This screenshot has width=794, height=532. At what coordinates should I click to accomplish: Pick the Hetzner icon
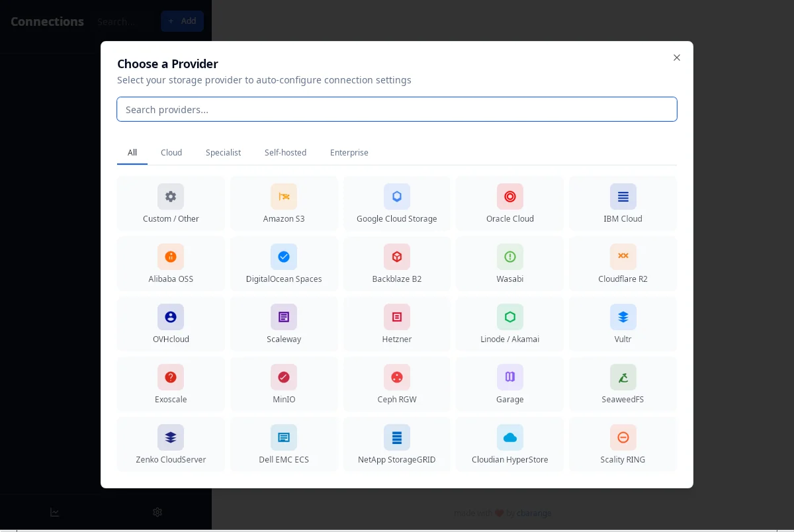pyautogui.click(x=397, y=317)
